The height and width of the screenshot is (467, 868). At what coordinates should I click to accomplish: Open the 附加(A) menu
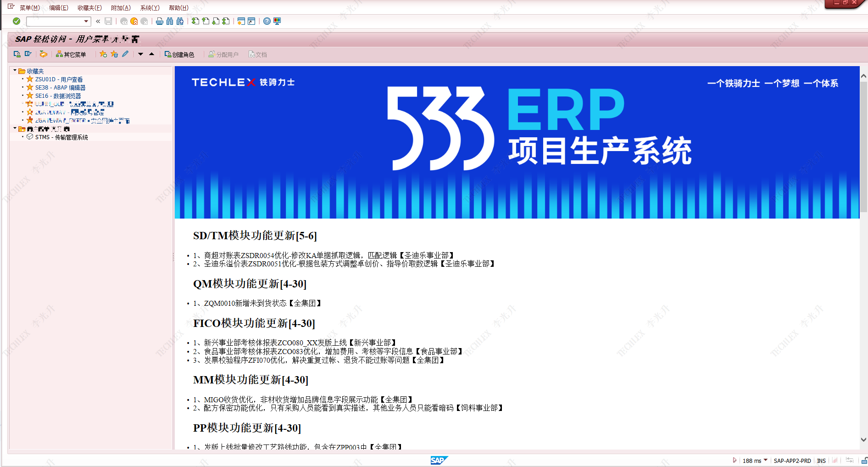(121, 8)
